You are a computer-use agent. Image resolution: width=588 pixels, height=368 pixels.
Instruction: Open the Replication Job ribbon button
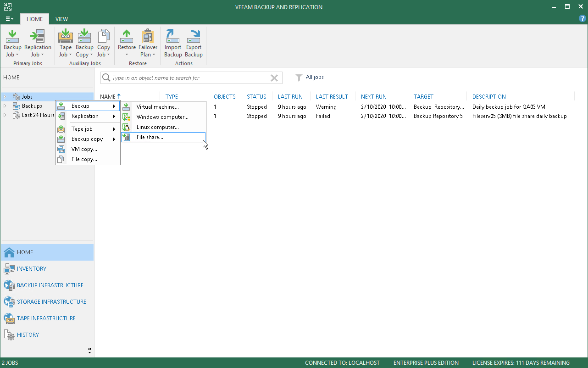coord(38,43)
